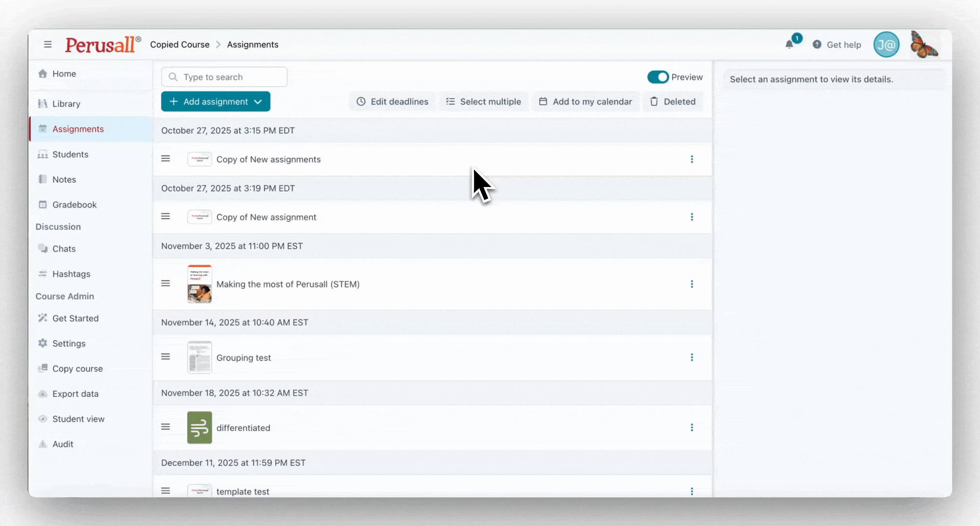This screenshot has width=980, height=526.
Task: Click the Get help question icon
Action: 817,44
